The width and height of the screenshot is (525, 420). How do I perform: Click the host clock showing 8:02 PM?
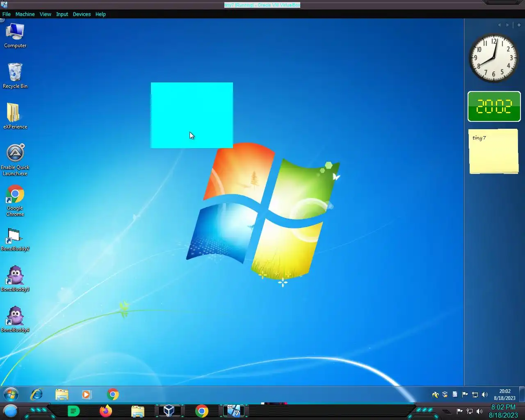point(503,411)
